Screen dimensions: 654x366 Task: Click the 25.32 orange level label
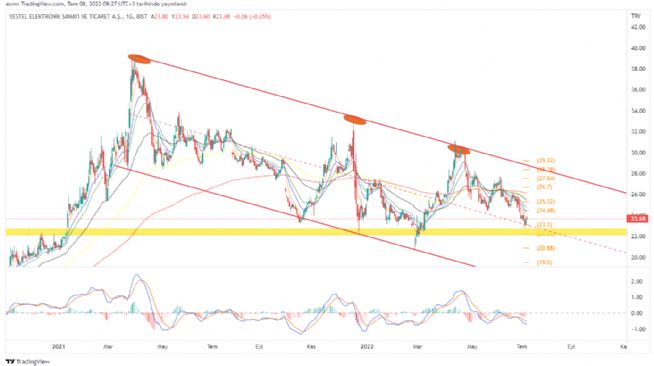click(546, 202)
